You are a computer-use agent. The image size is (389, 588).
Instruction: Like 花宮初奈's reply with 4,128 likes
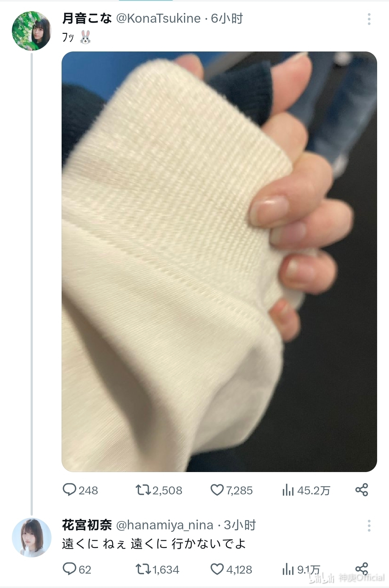pos(231,569)
